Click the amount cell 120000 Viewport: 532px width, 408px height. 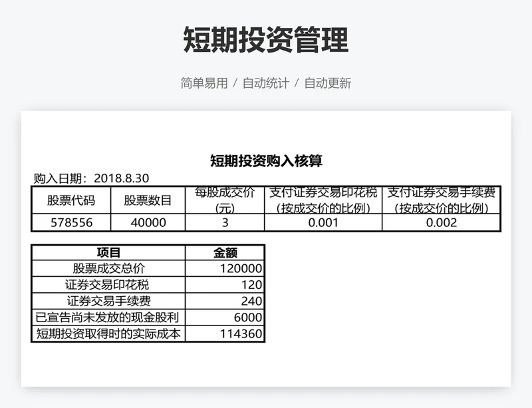pos(225,268)
